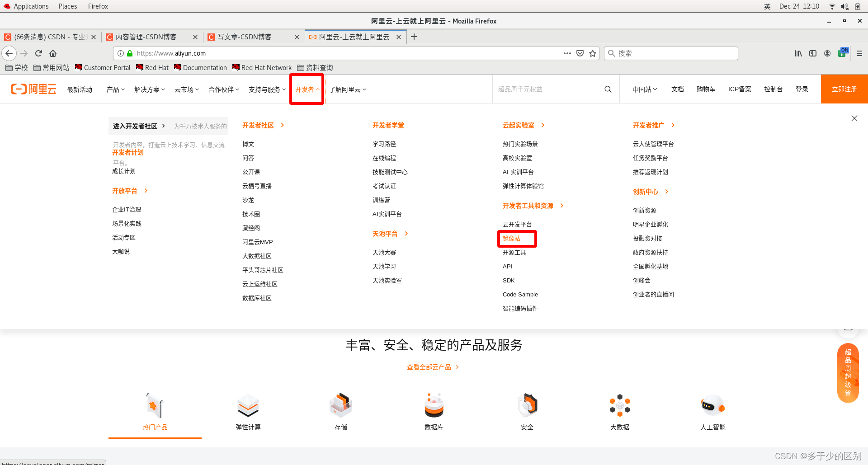Click the Aliyun logo
The width and height of the screenshot is (868, 465).
[x=33, y=89]
